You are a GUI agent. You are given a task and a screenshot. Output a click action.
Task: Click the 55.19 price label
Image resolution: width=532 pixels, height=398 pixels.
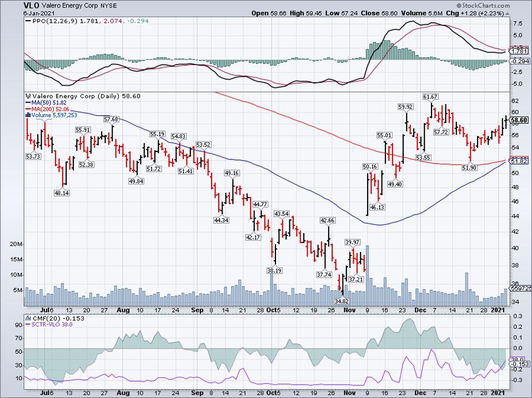[157, 134]
